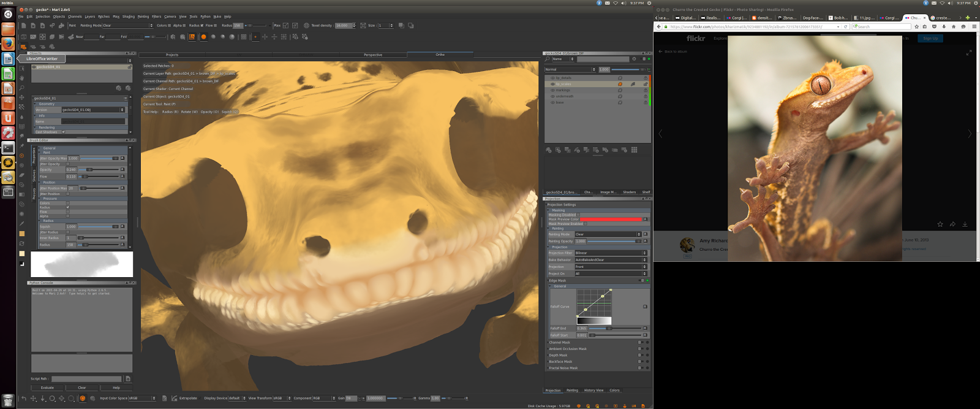Open the Normal blend mode dropdown in layers
Screen dimensions: 980x409
click(x=570, y=69)
